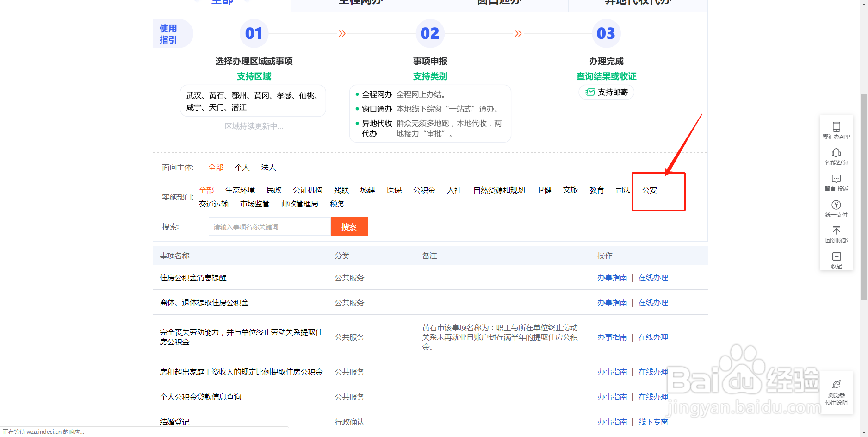Filter departments by 公安
The image size is (868, 437).
click(650, 190)
